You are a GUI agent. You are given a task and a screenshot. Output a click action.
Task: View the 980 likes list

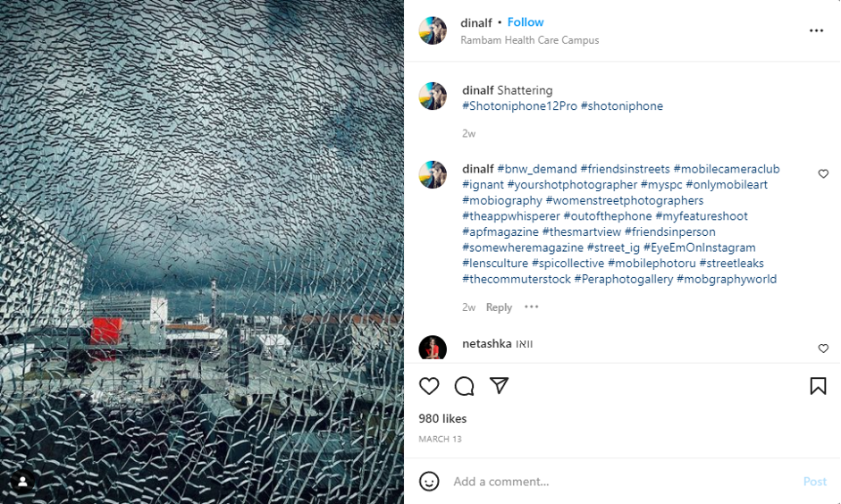[442, 419]
